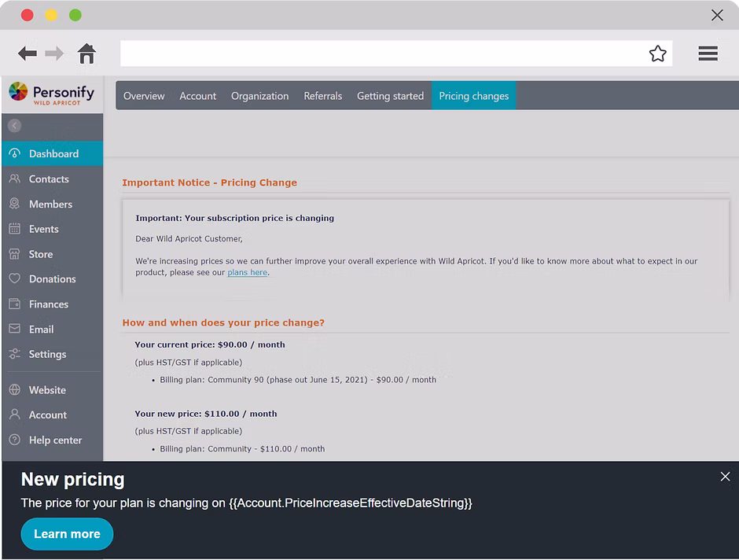Image resolution: width=739 pixels, height=560 pixels.
Task: Click the Help center question icon
Action: pyautogui.click(x=15, y=440)
